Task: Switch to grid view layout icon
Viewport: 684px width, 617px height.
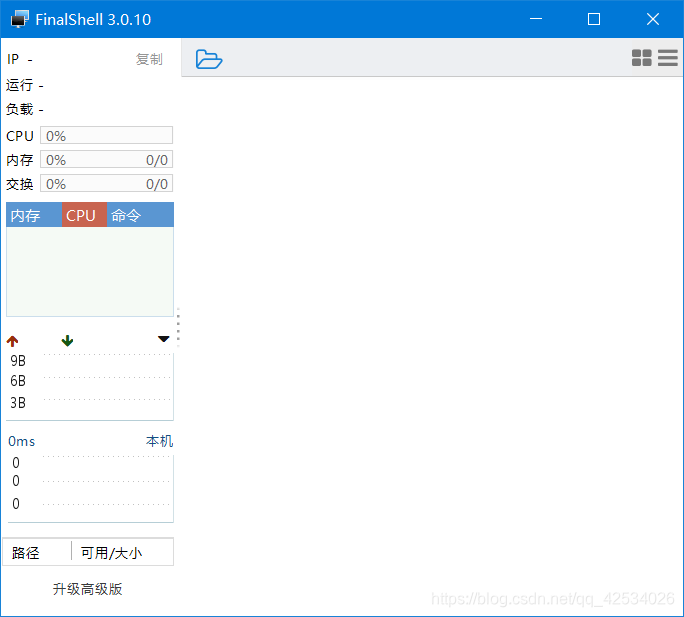Action: click(x=642, y=58)
